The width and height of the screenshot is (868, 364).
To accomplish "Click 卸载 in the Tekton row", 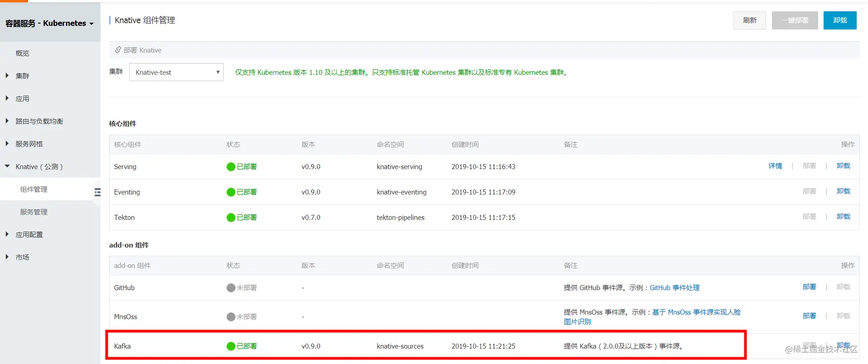I will tap(843, 217).
